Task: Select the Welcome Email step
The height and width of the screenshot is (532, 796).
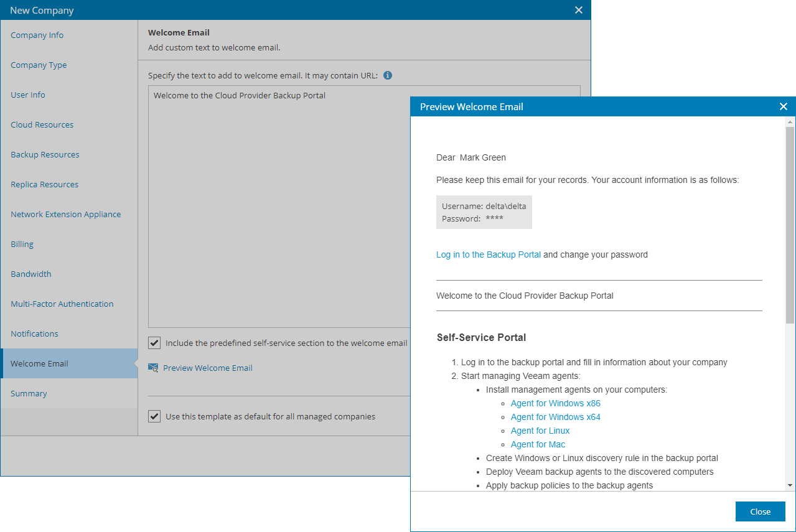Action: [69, 363]
